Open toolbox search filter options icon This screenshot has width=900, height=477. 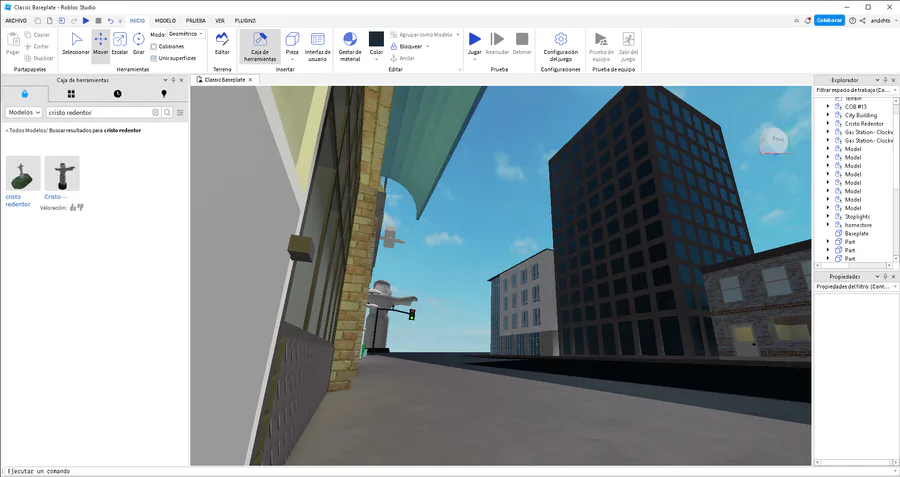[x=180, y=113]
